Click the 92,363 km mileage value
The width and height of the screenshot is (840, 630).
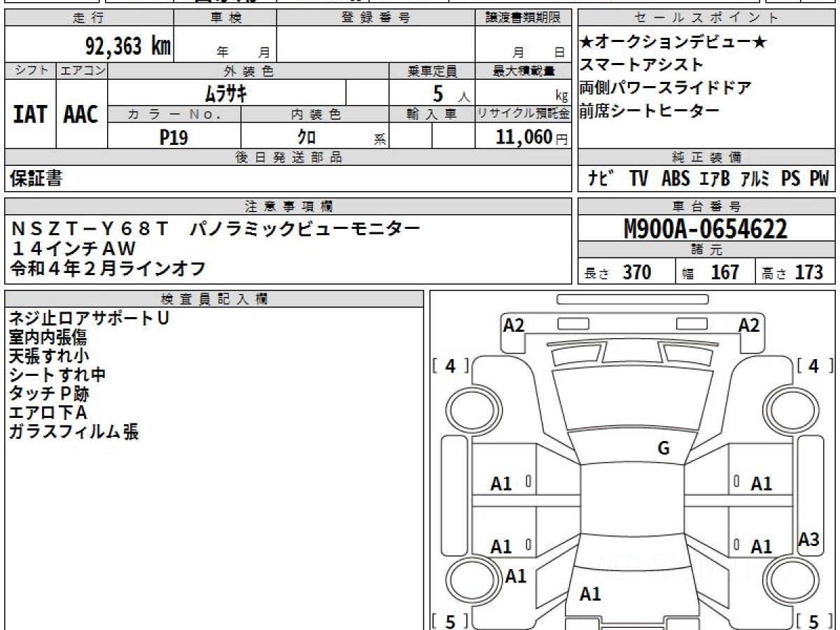point(128,45)
